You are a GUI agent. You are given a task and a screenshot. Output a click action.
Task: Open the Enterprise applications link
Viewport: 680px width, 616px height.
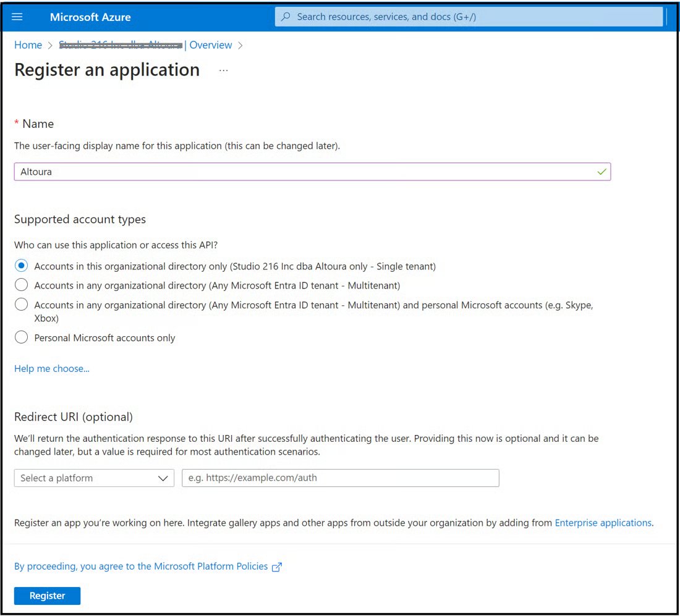click(603, 523)
